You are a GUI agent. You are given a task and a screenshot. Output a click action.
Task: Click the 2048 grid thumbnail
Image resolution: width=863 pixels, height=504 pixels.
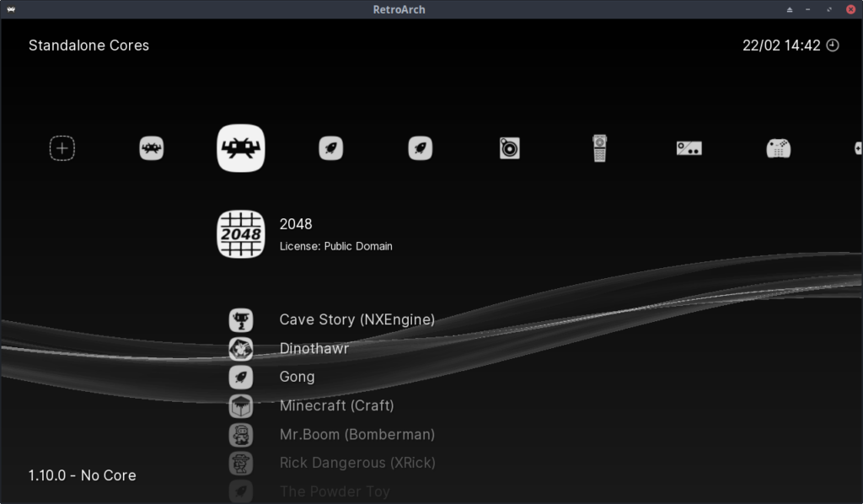point(241,233)
